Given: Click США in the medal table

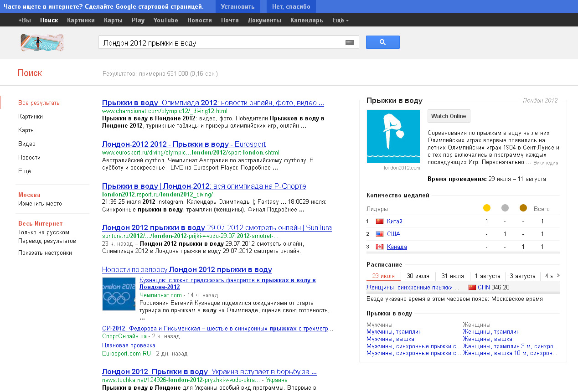Looking at the screenshot, I should [x=393, y=234].
